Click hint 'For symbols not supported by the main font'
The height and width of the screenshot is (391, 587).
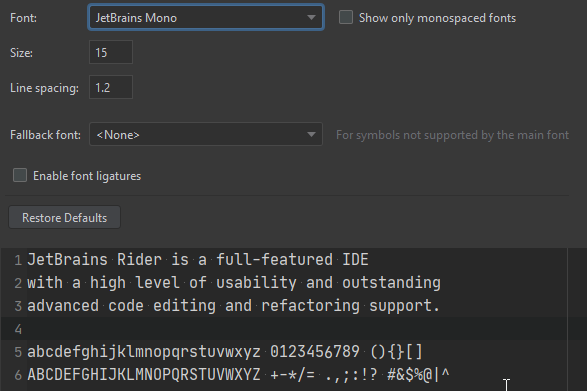[x=452, y=135]
